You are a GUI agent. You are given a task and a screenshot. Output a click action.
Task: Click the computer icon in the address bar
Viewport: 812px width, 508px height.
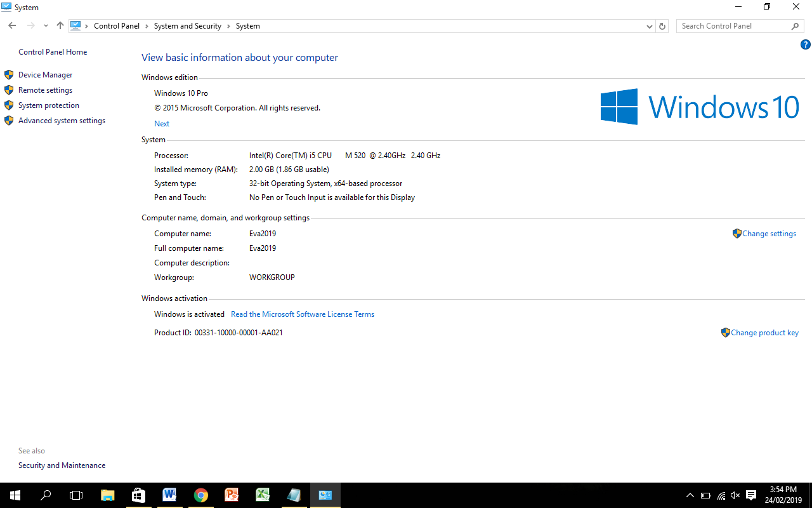click(x=75, y=26)
